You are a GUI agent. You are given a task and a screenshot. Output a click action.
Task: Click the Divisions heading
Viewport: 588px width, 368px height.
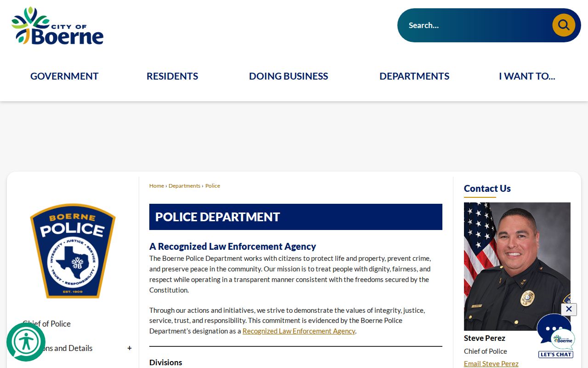pyautogui.click(x=166, y=362)
